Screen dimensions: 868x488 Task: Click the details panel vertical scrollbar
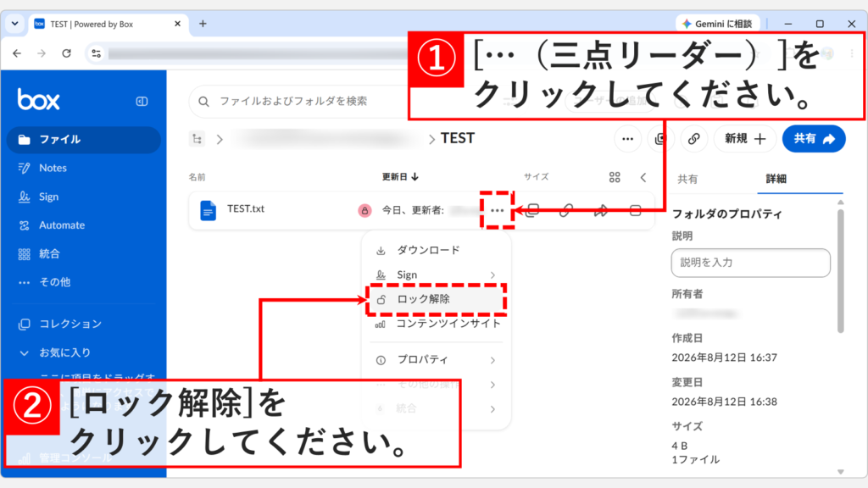point(841,271)
